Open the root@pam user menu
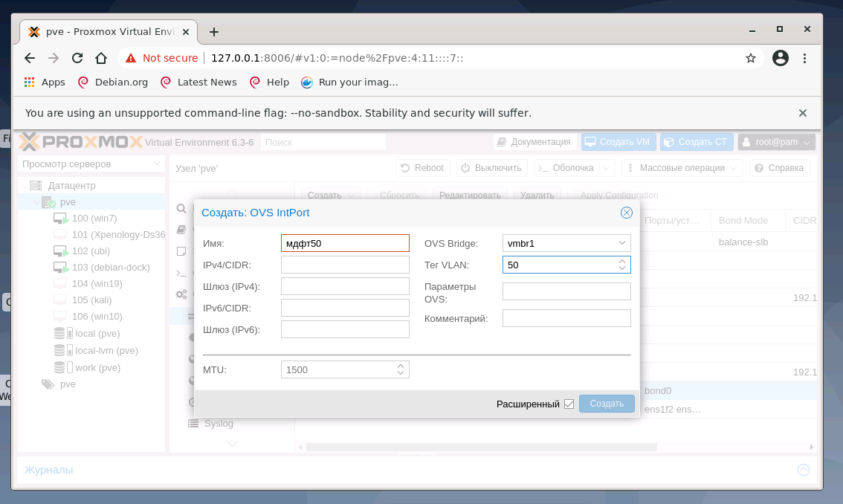The width and height of the screenshot is (843, 504). tap(776, 142)
